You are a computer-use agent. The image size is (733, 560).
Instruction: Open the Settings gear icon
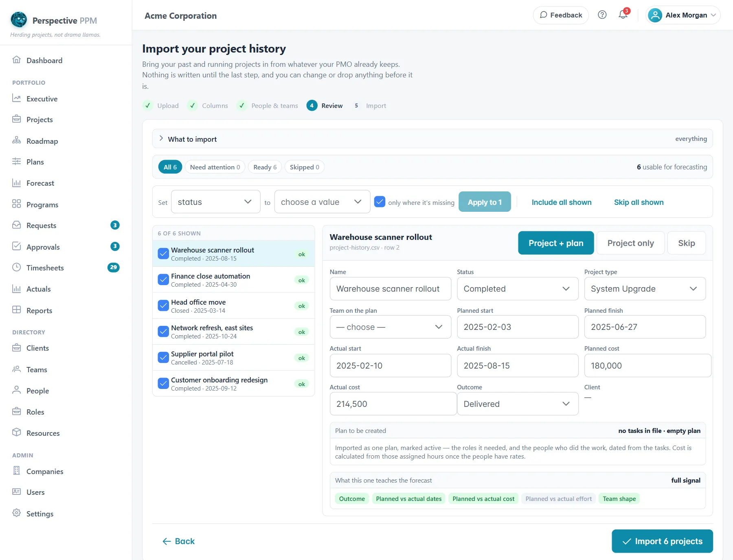click(16, 513)
